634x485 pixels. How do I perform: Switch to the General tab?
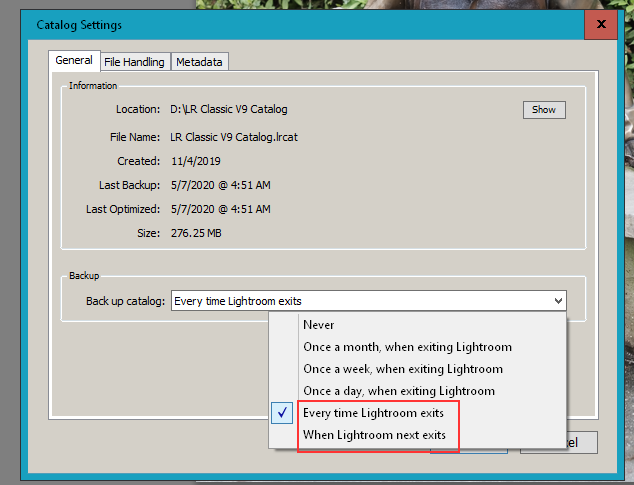(74, 61)
